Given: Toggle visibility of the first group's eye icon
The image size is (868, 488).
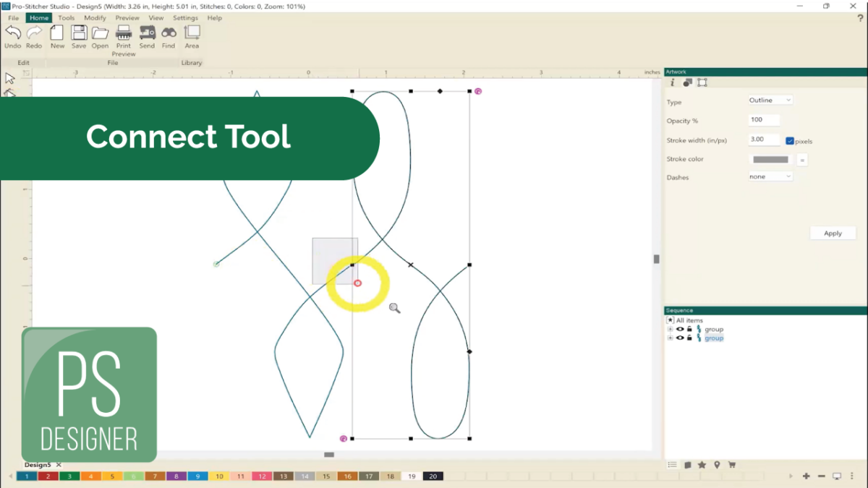Looking at the screenshot, I should 678,329.
